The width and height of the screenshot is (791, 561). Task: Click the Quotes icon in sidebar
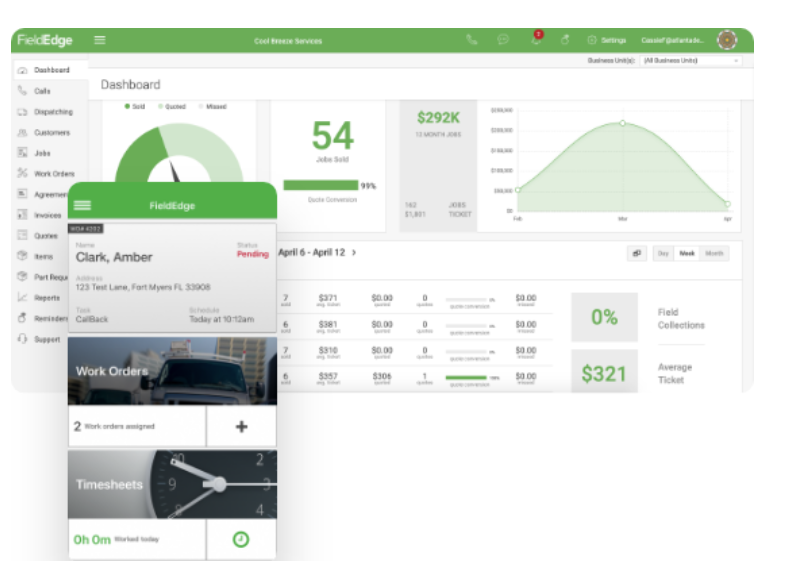22,235
